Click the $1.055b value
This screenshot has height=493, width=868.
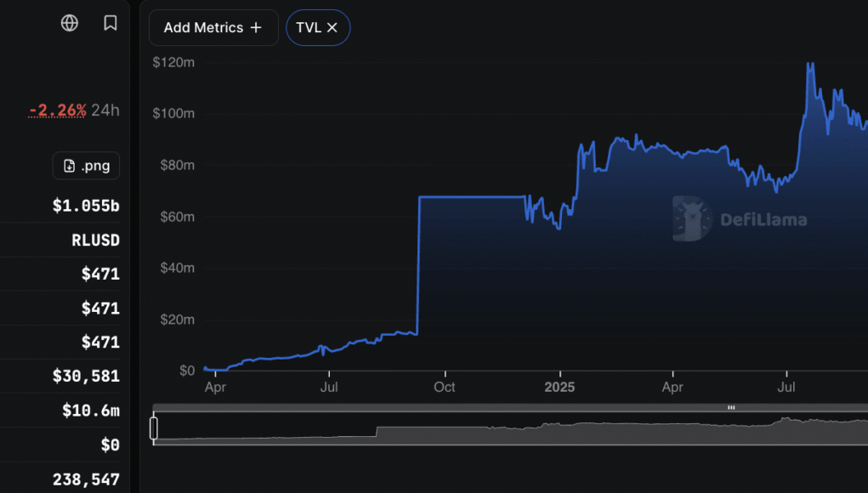click(86, 206)
